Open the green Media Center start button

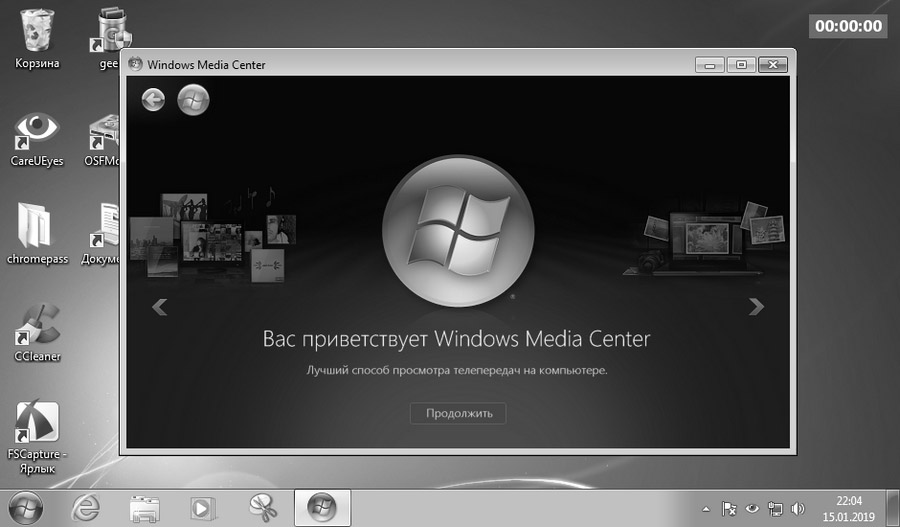tap(193, 100)
